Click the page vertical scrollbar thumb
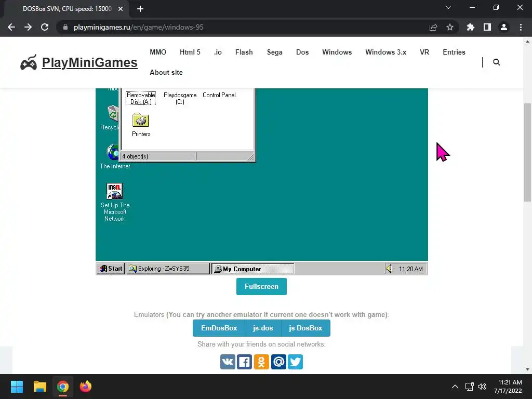 click(527, 152)
